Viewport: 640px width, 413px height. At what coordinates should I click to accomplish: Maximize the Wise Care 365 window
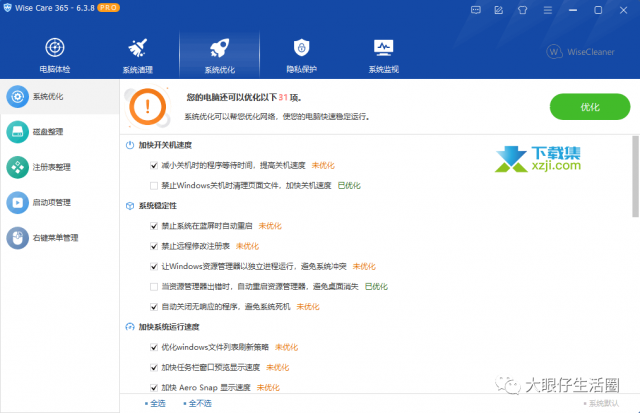tap(598, 10)
